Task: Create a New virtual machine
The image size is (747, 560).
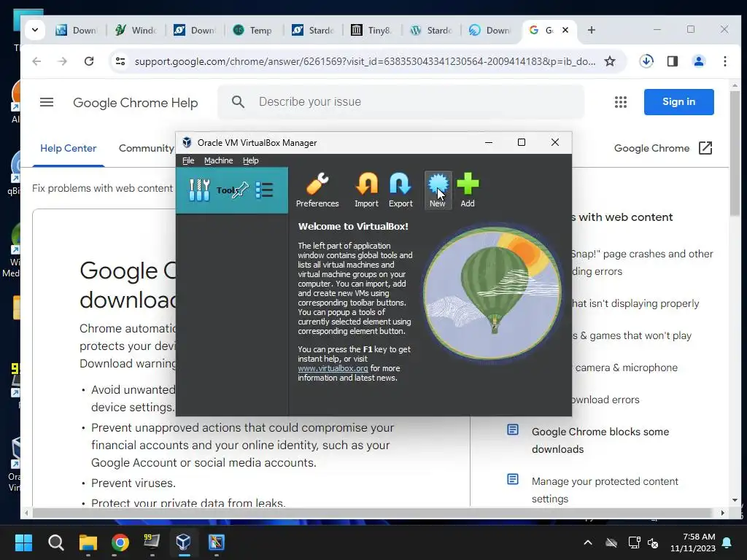Action: (x=438, y=190)
